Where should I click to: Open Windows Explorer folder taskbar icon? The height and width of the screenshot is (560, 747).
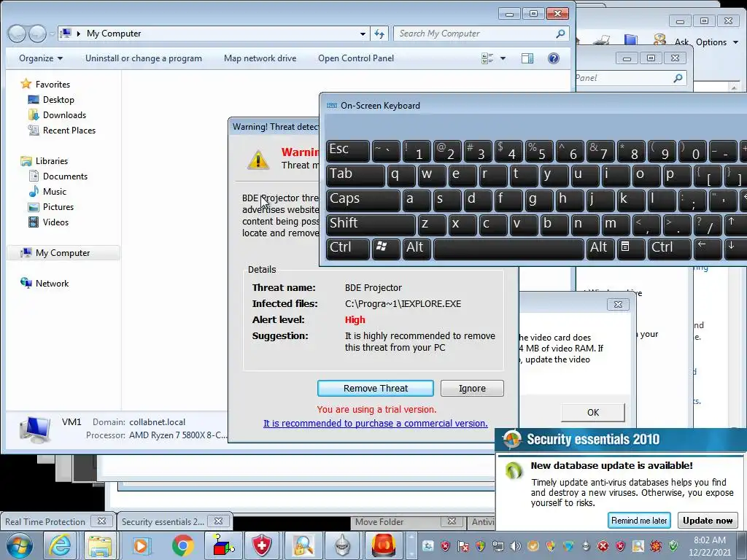point(99,545)
